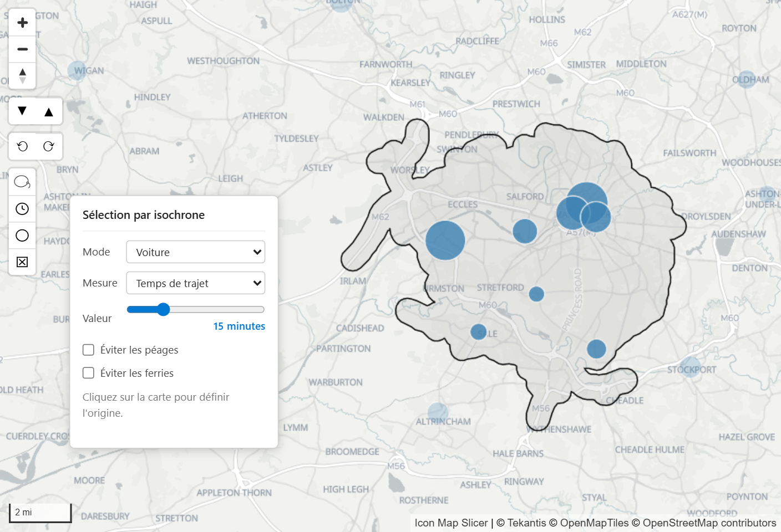The width and height of the screenshot is (781, 532).
Task: Undo the last selection
Action: [x=22, y=146]
